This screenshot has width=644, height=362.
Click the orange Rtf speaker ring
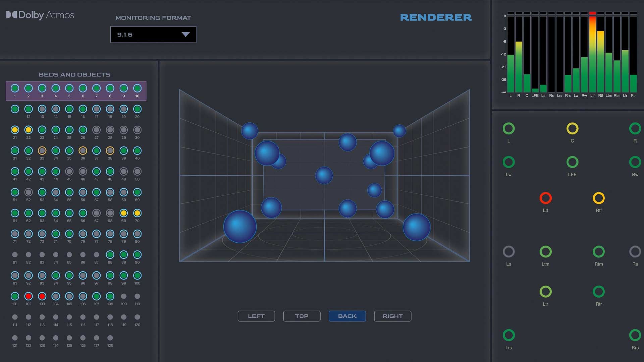point(599,198)
